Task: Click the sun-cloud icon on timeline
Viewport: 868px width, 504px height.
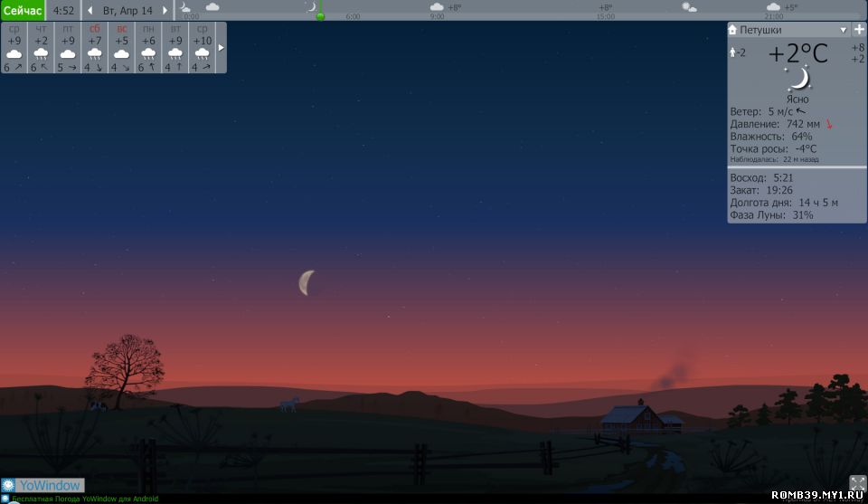Action: [689, 6]
